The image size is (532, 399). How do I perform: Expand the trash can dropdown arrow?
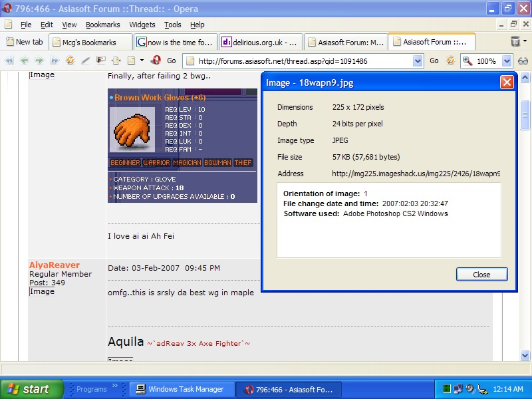(525, 41)
